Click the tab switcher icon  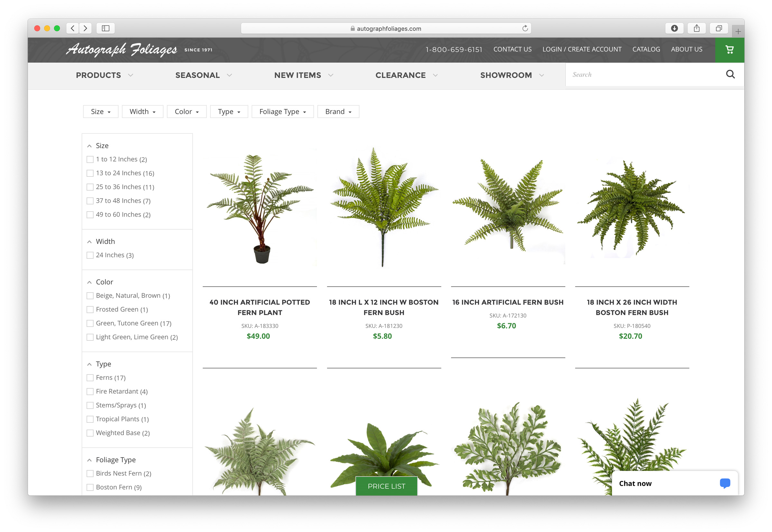click(x=718, y=28)
